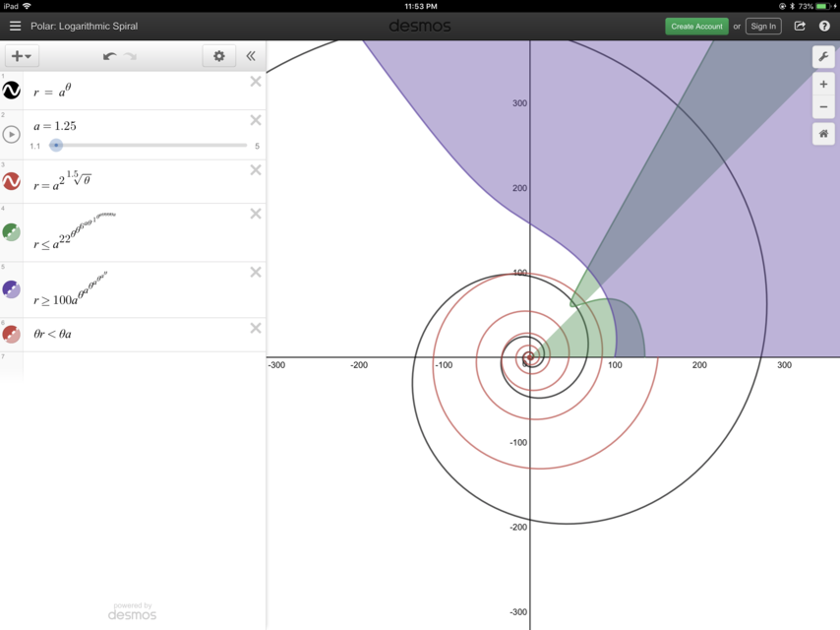Screen dimensions: 840x630
Task: Hide the red θr < θa inequality
Action: point(12,335)
